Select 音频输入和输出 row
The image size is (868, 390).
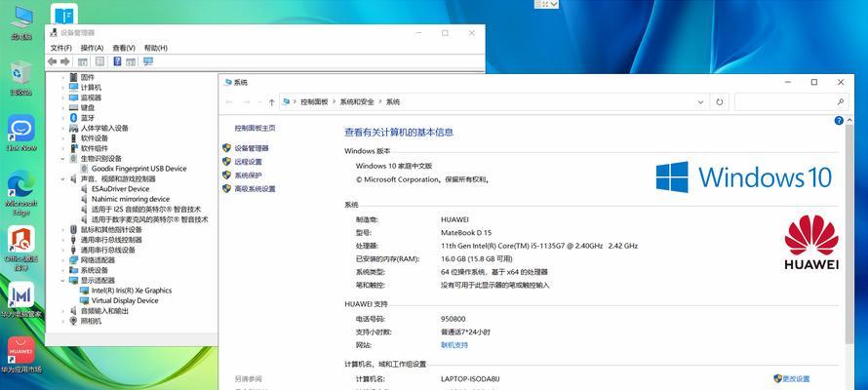click(104, 311)
